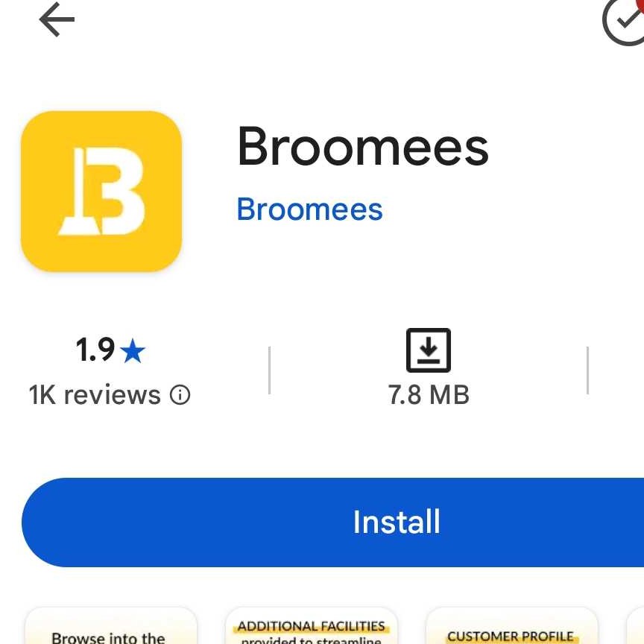The width and height of the screenshot is (644, 644).
Task: Open the blue Broomees developer link
Action: [x=310, y=209]
